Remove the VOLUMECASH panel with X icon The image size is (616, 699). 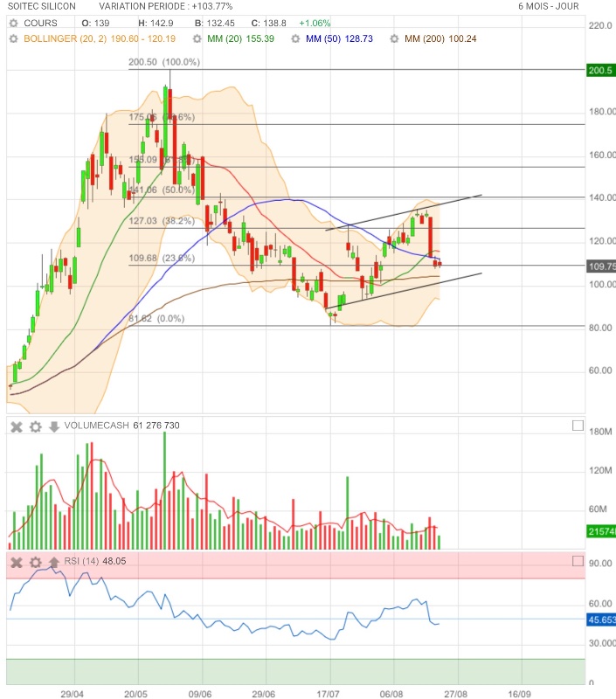17,427
